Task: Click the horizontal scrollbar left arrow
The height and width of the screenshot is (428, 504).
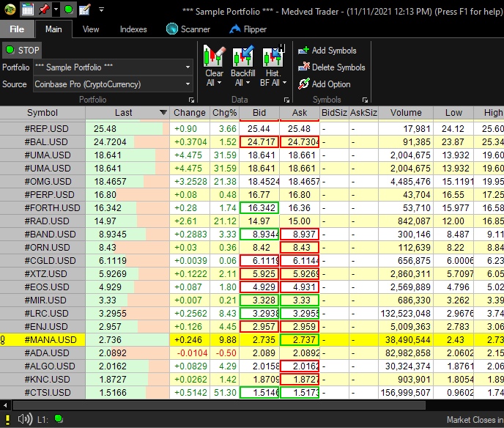Action: tap(5, 405)
